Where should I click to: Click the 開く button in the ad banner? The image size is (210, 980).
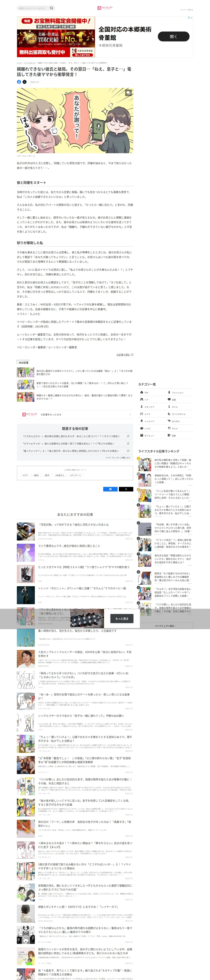point(173,37)
